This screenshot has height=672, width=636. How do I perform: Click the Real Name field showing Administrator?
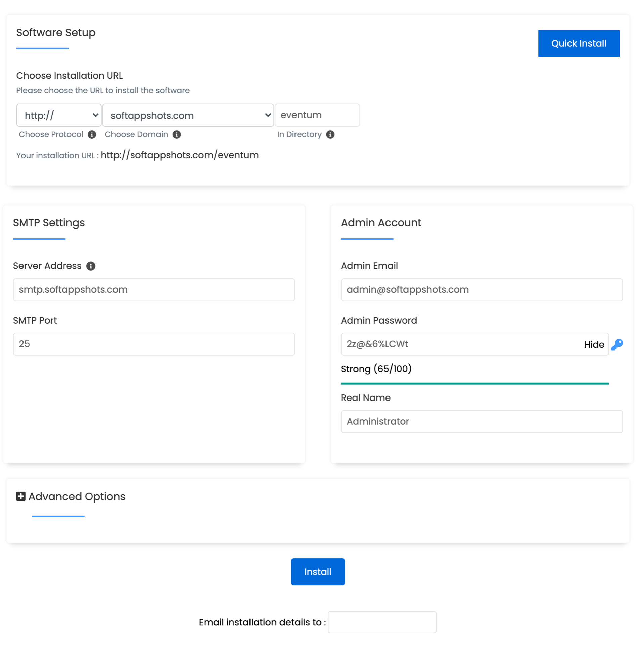click(x=482, y=421)
